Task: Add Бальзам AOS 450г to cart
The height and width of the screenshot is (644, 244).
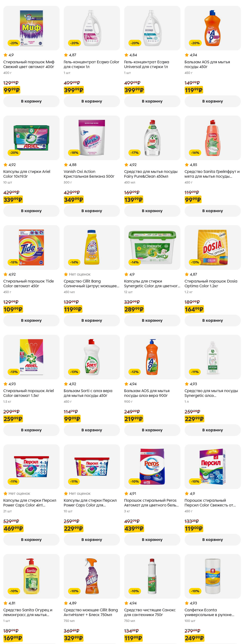Action: tap(213, 101)
